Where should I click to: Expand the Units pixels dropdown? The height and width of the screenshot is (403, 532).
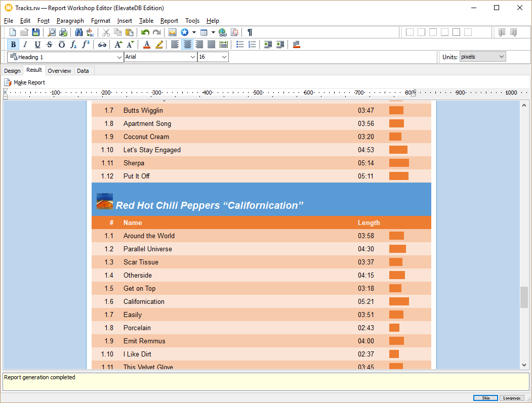pos(501,57)
